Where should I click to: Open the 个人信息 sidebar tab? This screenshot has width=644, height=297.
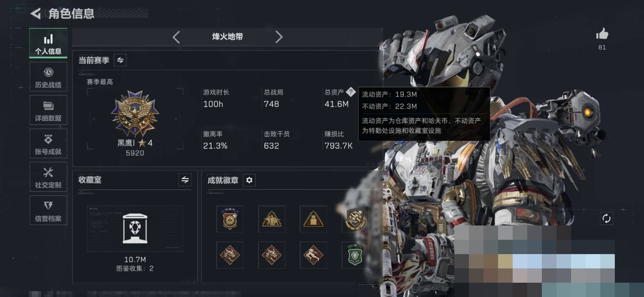click(48, 43)
